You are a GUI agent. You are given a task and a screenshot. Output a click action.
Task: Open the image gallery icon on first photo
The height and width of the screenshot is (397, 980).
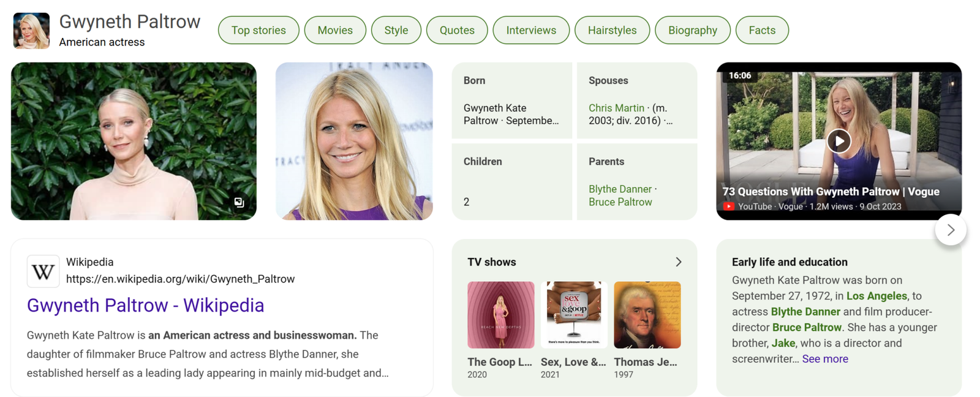click(239, 202)
